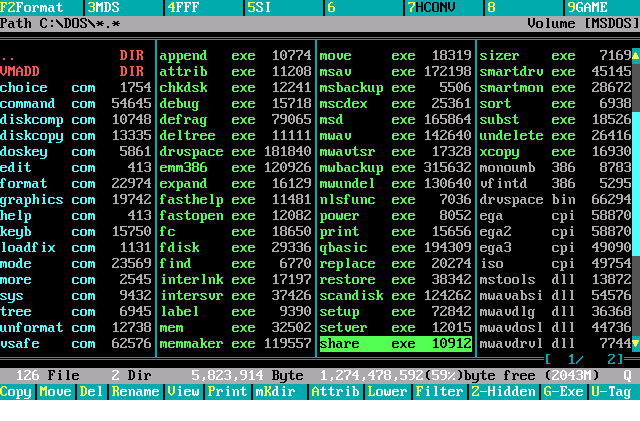Select the qbasic exe file

click(396, 247)
